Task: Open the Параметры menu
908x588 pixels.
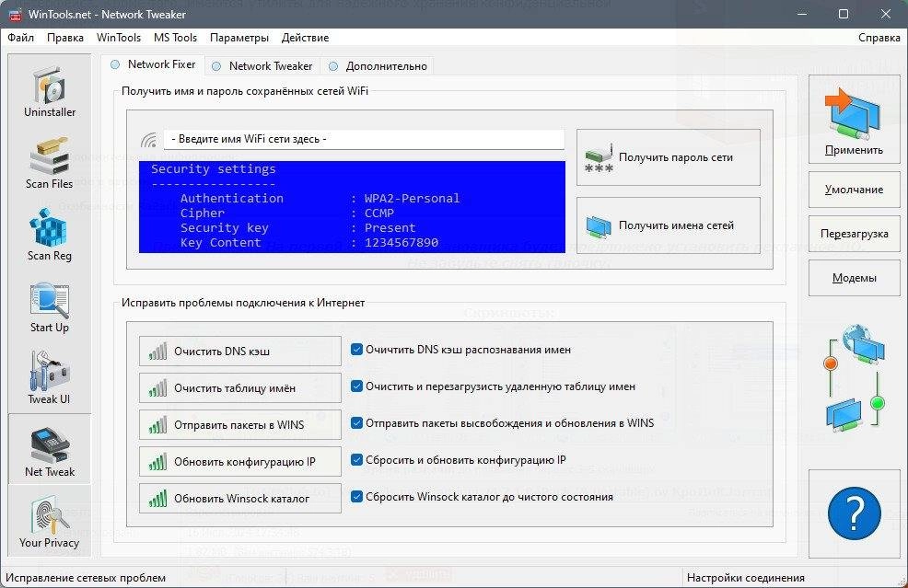Action: (x=239, y=38)
